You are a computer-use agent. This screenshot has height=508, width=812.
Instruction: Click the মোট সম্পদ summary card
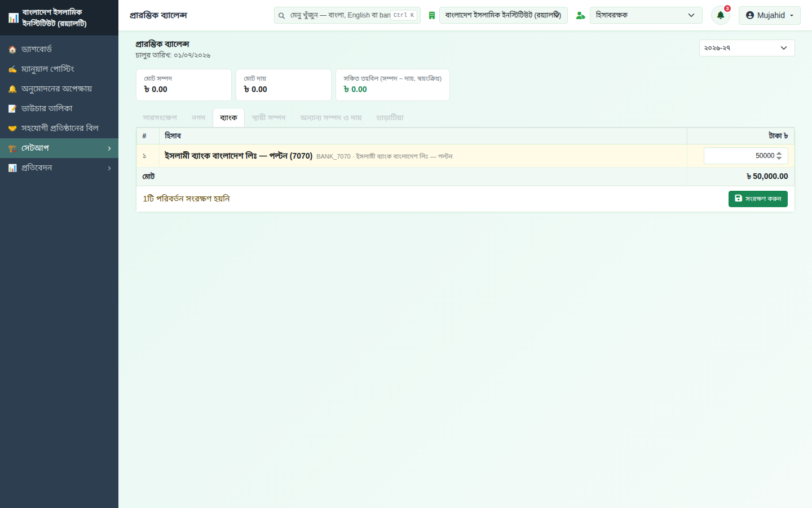184,85
